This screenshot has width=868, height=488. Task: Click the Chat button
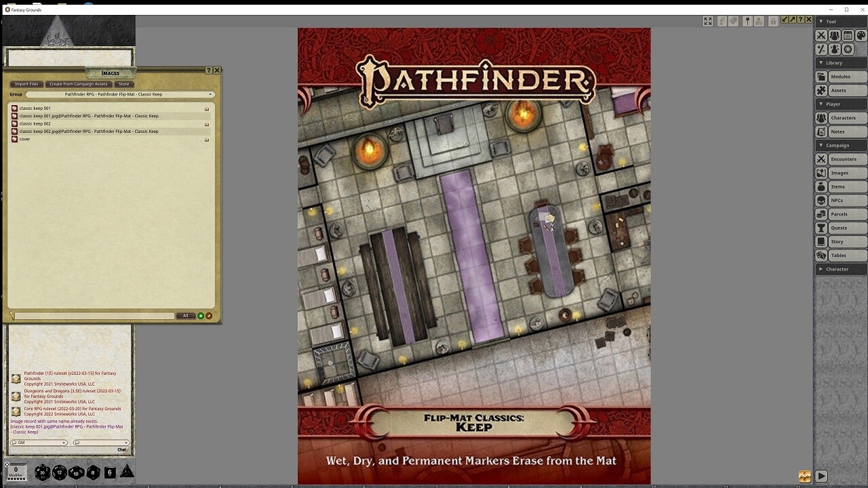click(122, 449)
